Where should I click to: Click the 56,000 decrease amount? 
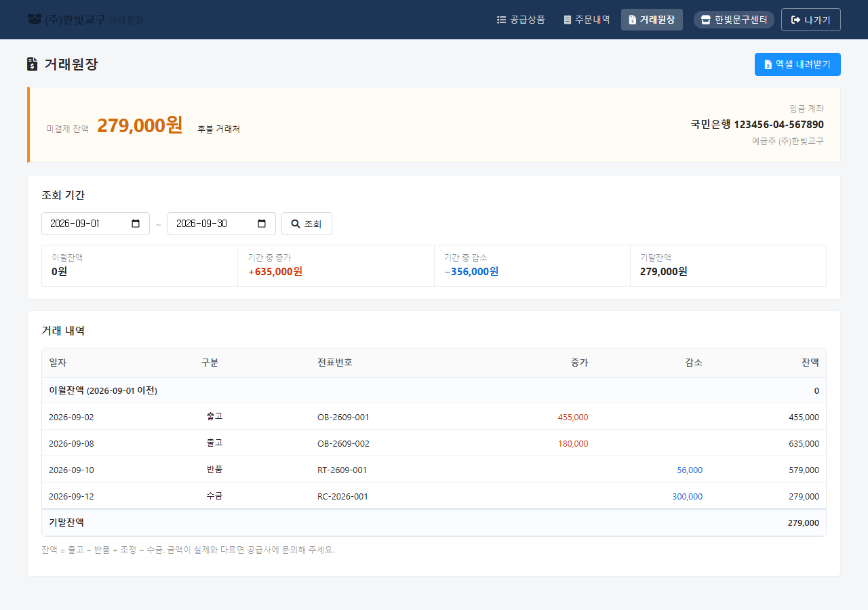tap(690, 470)
